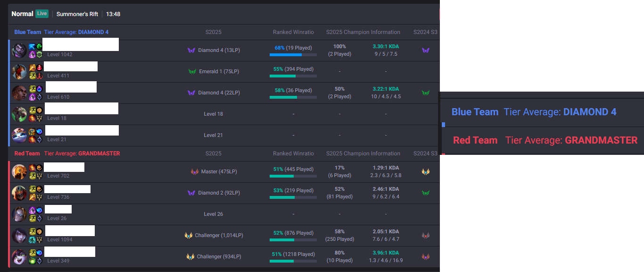
Task: Click the S2024 S3 emblem in the Level 1042 row
Action: tap(426, 51)
